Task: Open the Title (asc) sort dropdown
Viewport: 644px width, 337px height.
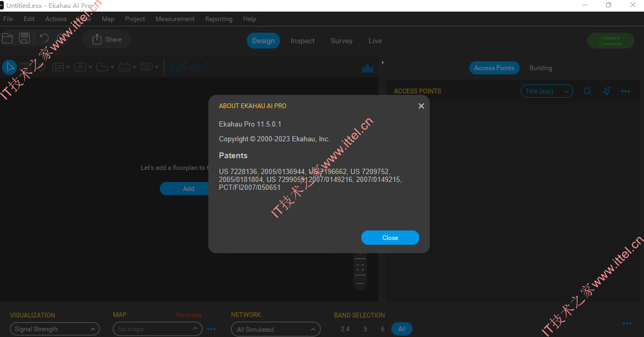Action: pyautogui.click(x=547, y=91)
